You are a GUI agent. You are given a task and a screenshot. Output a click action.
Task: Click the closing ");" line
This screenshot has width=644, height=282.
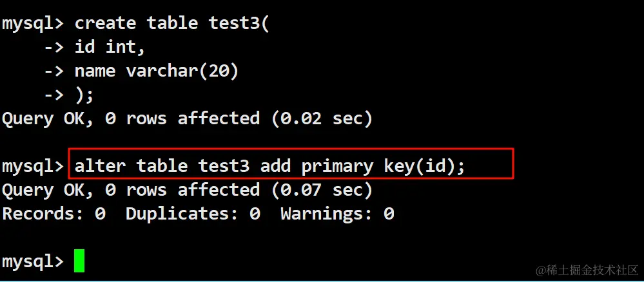[x=84, y=95]
